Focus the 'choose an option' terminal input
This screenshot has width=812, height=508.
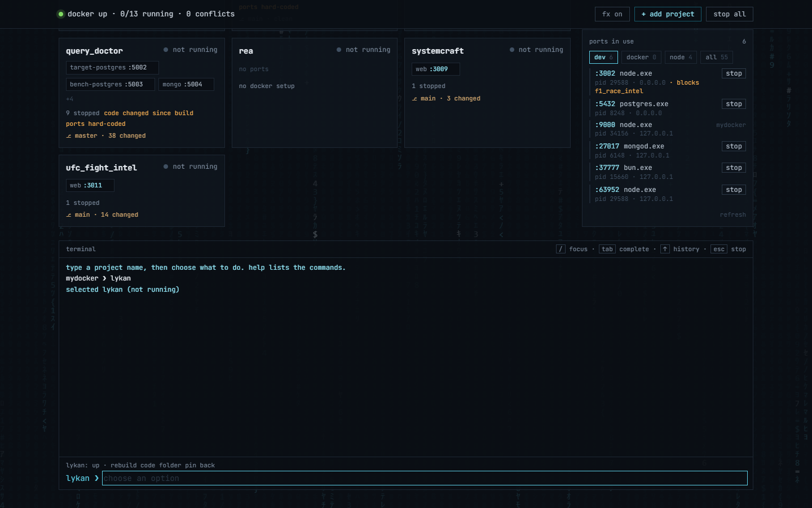[x=425, y=478]
